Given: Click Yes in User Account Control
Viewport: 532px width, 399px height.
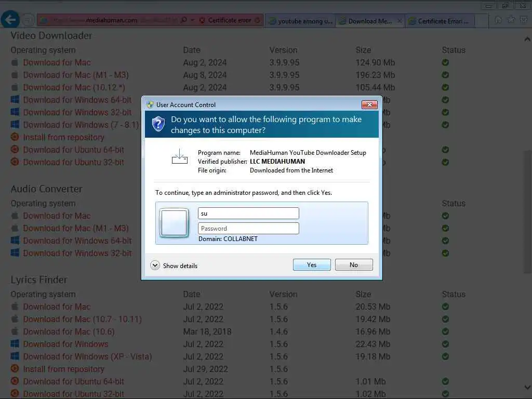Looking at the screenshot, I should tap(312, 264).
